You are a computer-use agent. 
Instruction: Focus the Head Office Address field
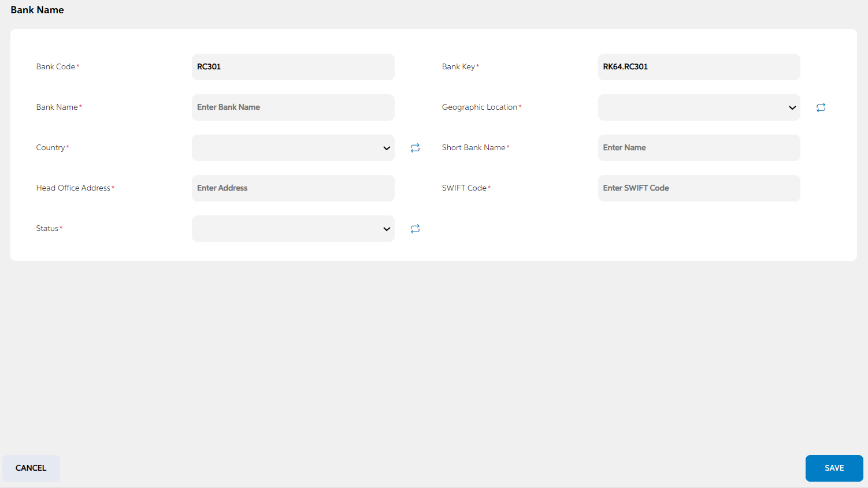click(x=293, y=188)
